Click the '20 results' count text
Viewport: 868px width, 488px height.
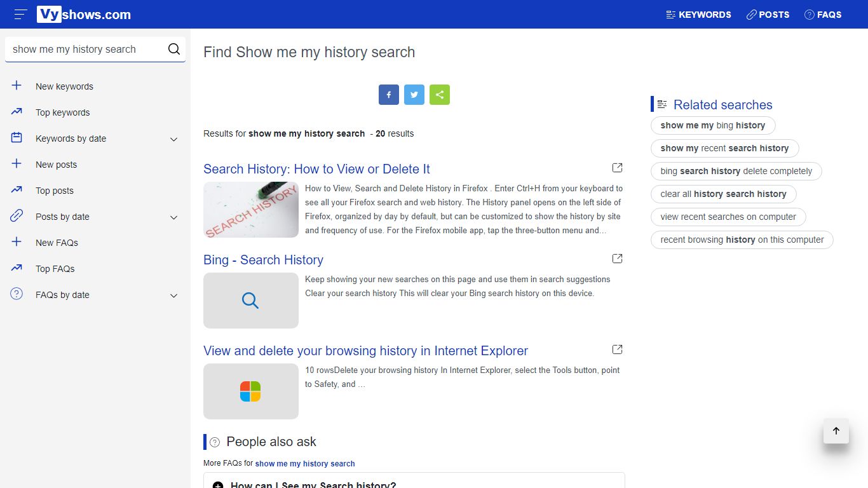point(395,133)
